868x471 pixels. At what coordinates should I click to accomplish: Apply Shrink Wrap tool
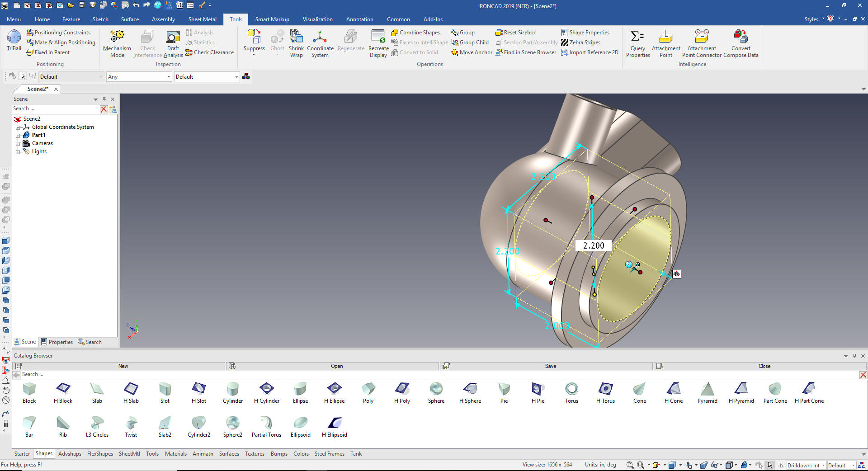pos(297,43)
